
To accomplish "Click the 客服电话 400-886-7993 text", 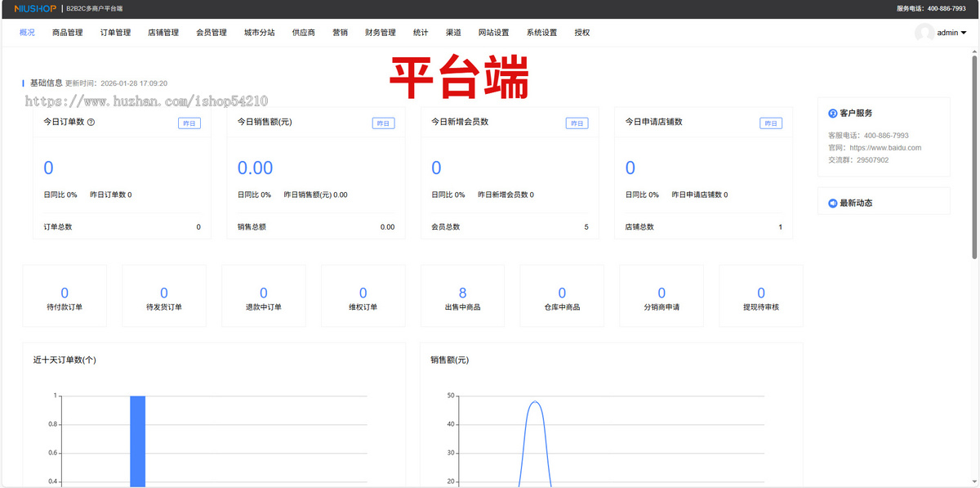I will (x=868, y=136).
